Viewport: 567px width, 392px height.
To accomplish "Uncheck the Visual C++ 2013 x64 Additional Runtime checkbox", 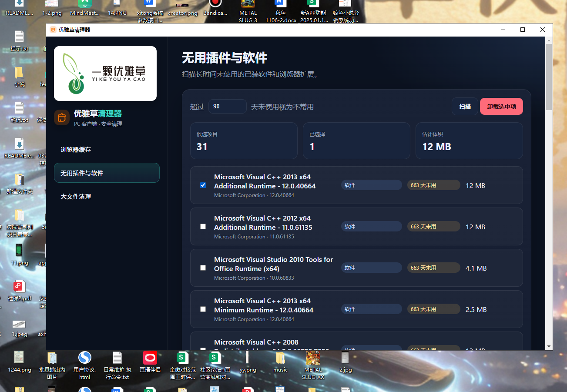I will [203, 185].
